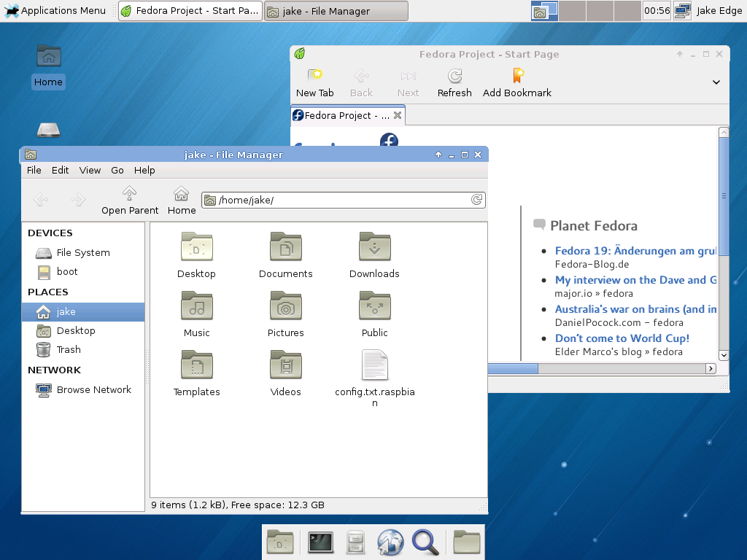Launch terminal from the bottom dock

click(x=321, y=542)
